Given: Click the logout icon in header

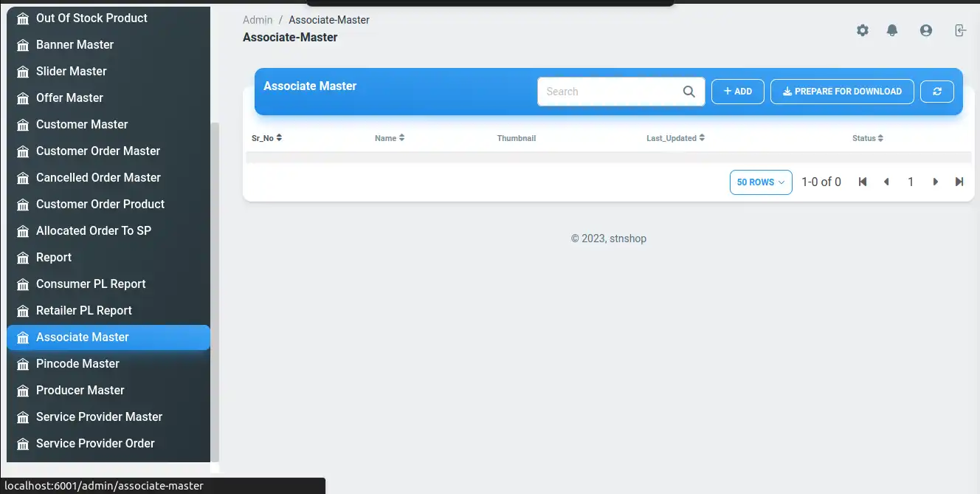Looking at the screenshot, I should click(x=959, y=30).
